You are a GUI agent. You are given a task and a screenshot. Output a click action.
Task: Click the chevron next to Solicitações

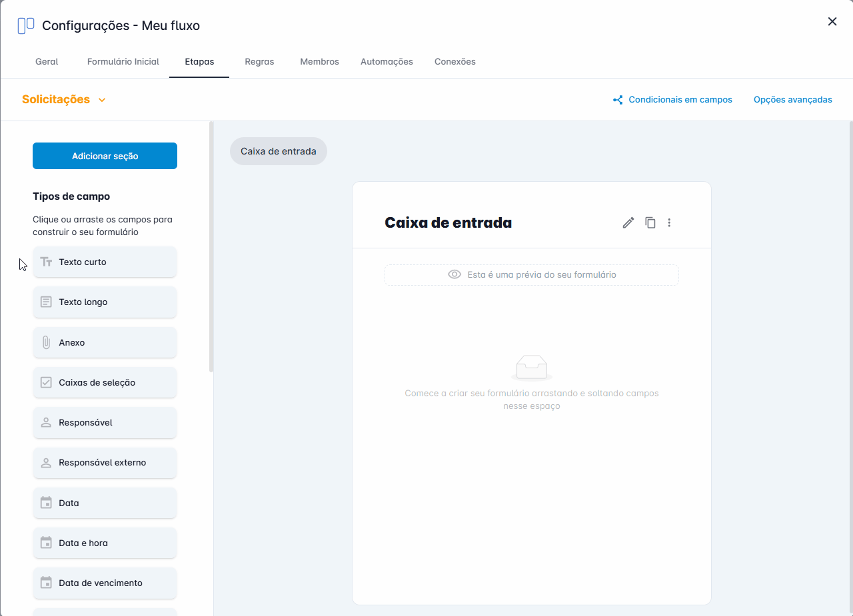click(x=102, y=100)
